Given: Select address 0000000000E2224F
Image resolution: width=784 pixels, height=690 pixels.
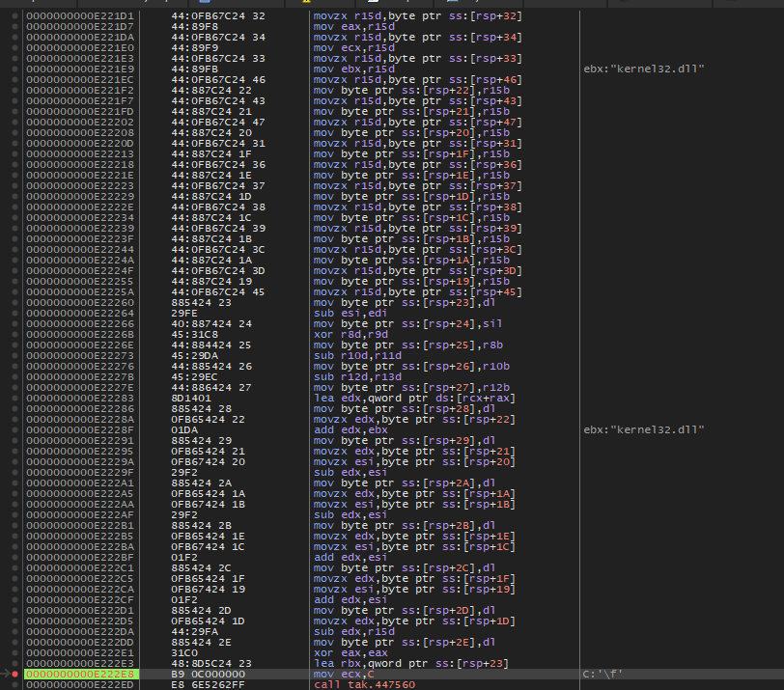Looking at the screenshot, I should pyautogui.click(x=80, y=271).
